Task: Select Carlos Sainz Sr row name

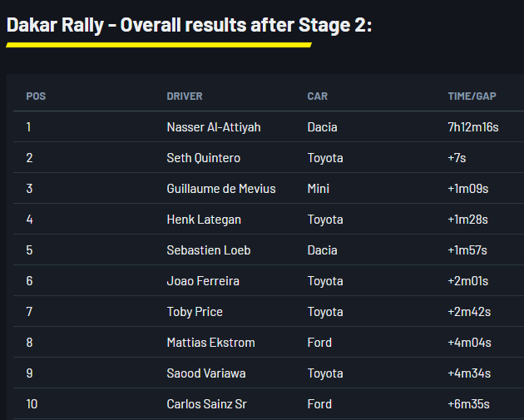Action: pyautogui.click(x=207, y=404)
